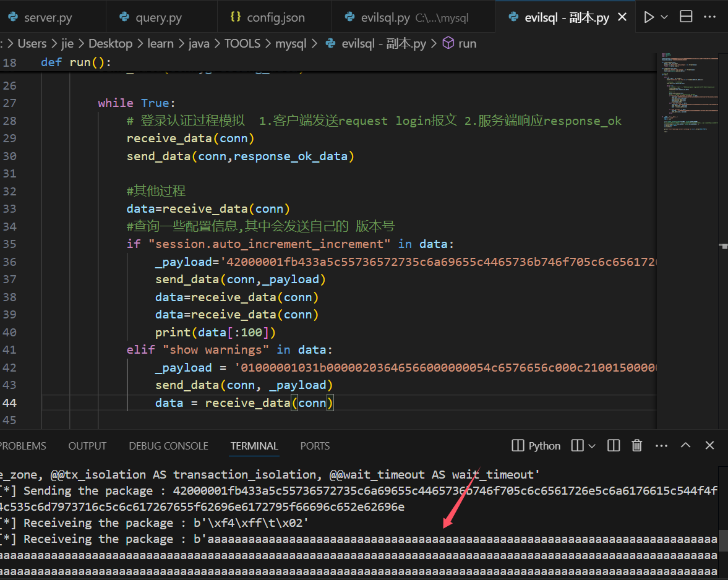This screenshot has height=580, width=728.
Task: Click 'data = receive_data(conn)' on line 44
Action: pos(244,403)
